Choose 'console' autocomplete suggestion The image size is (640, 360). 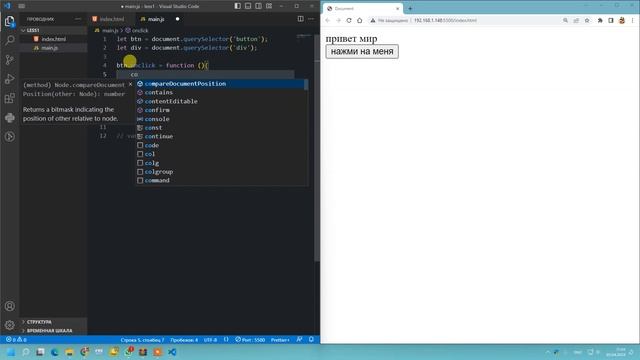[220, 119]
